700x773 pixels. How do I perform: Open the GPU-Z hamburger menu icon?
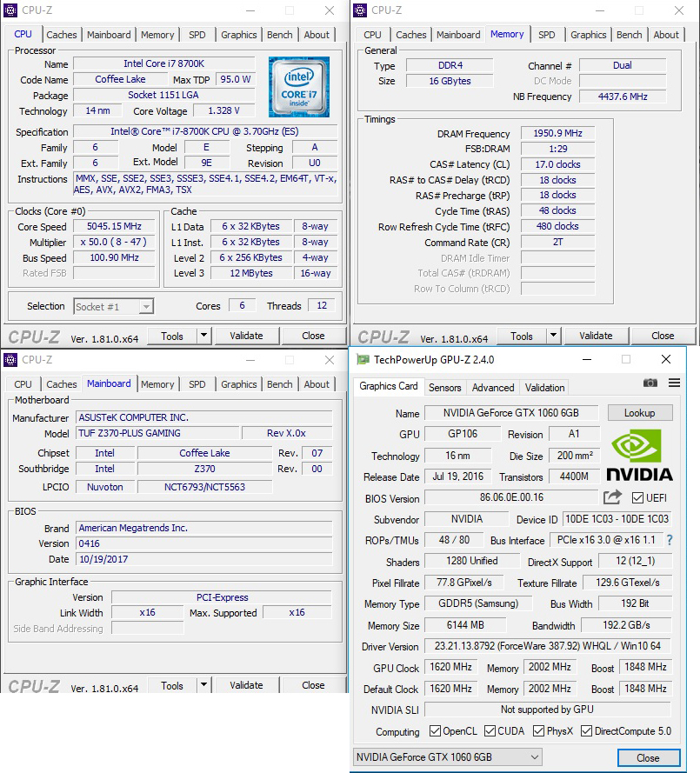(x=673, y=383)
